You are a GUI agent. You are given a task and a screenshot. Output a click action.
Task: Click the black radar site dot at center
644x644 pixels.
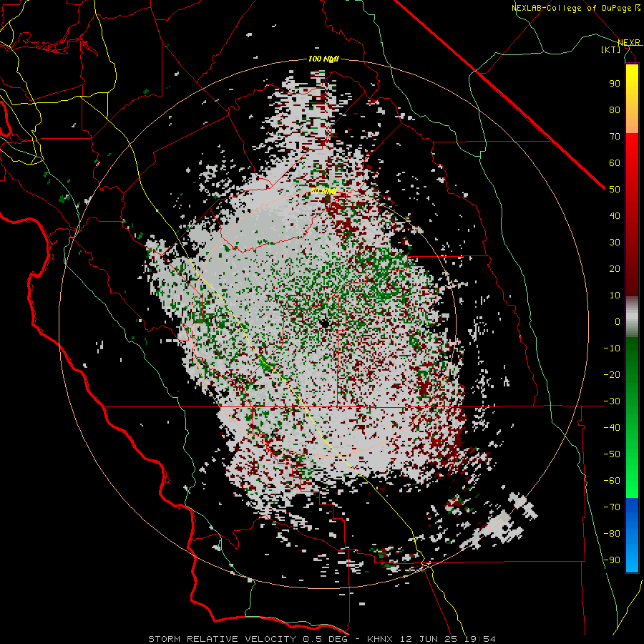pyautogui.click(x=325, y=324)
